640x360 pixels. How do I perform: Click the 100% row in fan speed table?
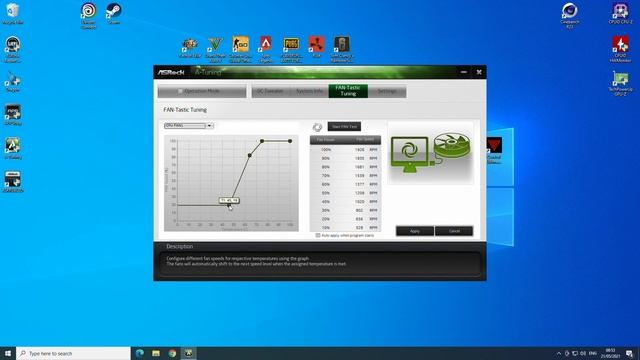pyautogui.click(x=345, y=150)
